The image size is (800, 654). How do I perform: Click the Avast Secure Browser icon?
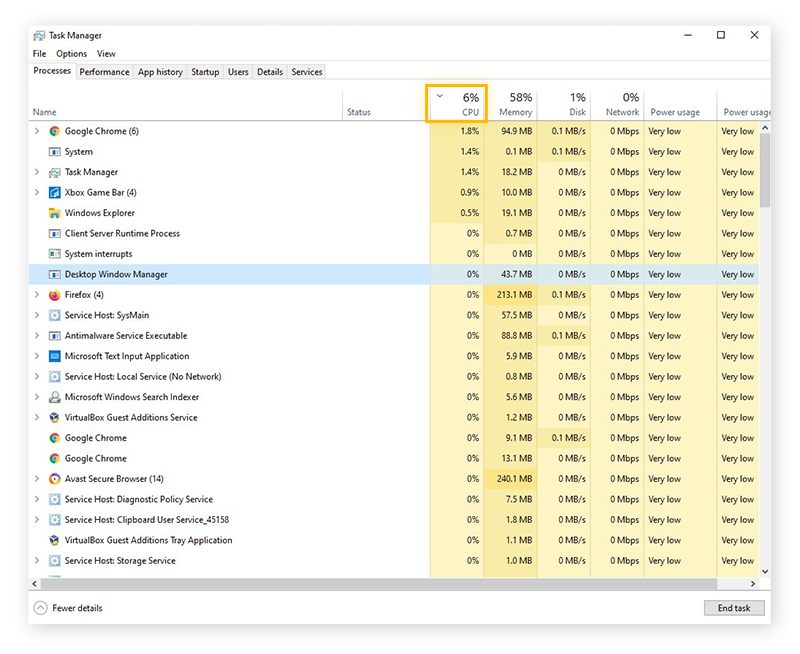pyautogui.click(x=53, y=478)
